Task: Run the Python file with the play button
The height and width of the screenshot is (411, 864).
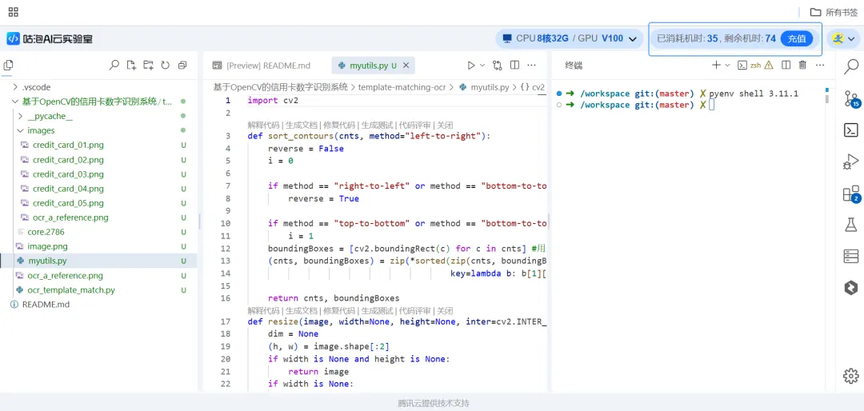Action: pos(471,65)
